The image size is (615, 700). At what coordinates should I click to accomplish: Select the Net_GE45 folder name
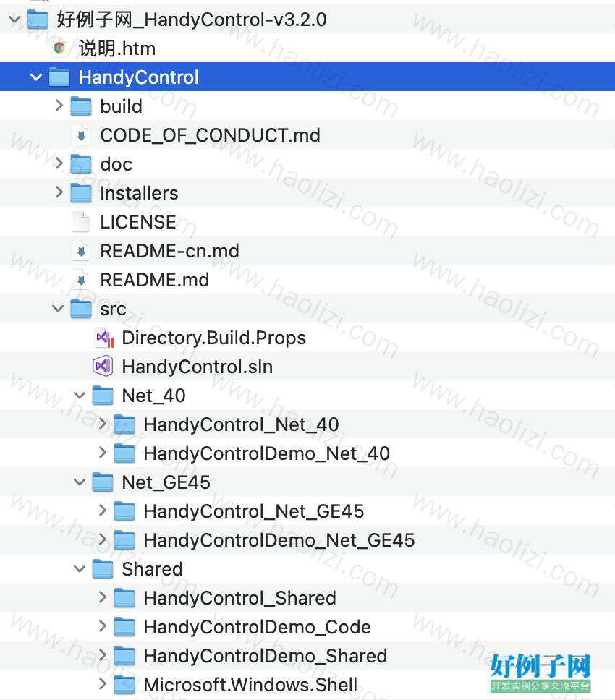pyautogui.click(x=166, y=482)
